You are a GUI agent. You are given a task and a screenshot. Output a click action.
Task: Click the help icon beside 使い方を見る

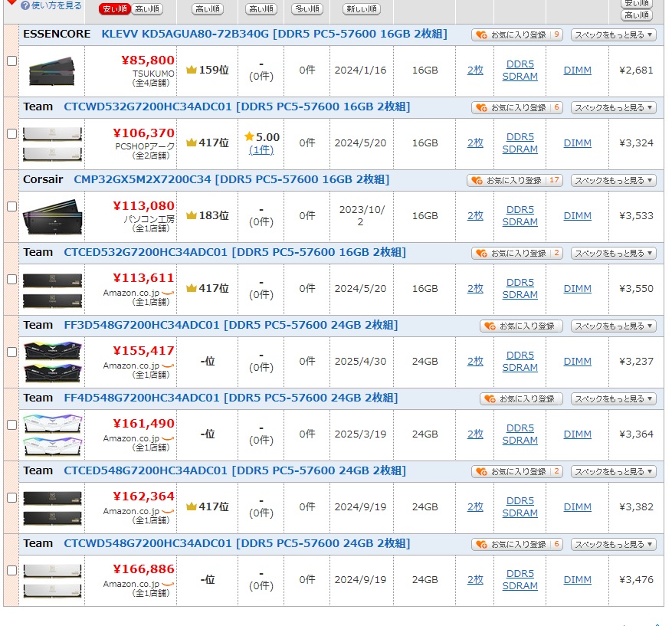25,5
